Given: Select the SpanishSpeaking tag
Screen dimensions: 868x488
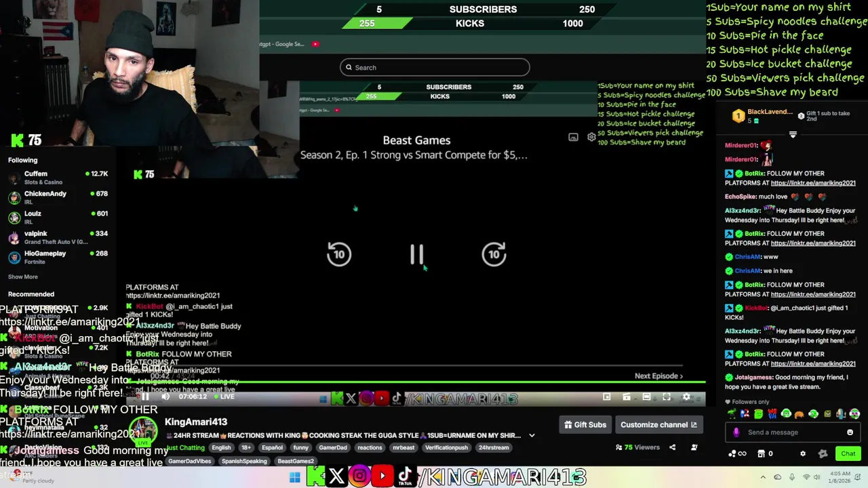Looking at the screenshot, I should [244, 461].
